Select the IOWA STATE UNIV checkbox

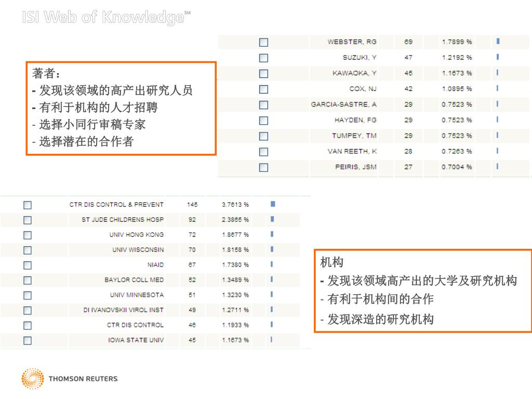coord(28,340)
